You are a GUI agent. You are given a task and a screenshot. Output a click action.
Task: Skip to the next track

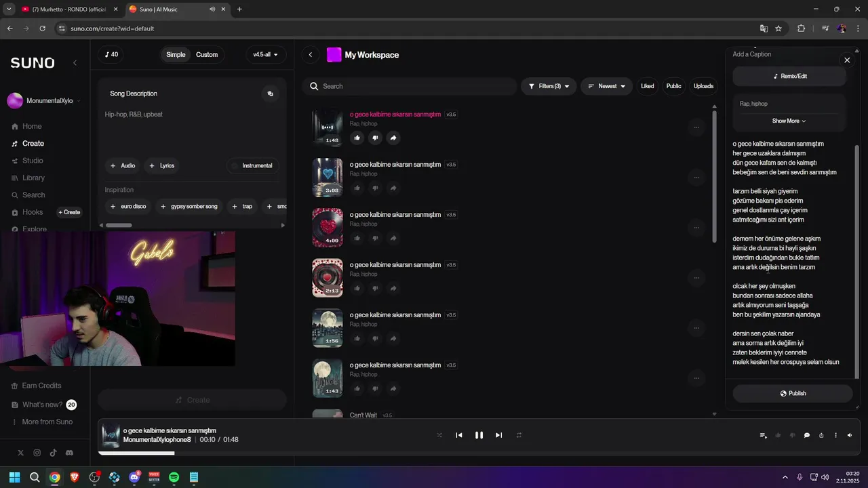click(x=499, y=435)
